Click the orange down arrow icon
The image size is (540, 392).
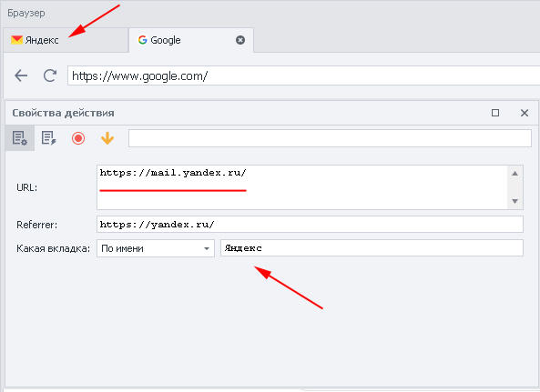click(107, 138)
